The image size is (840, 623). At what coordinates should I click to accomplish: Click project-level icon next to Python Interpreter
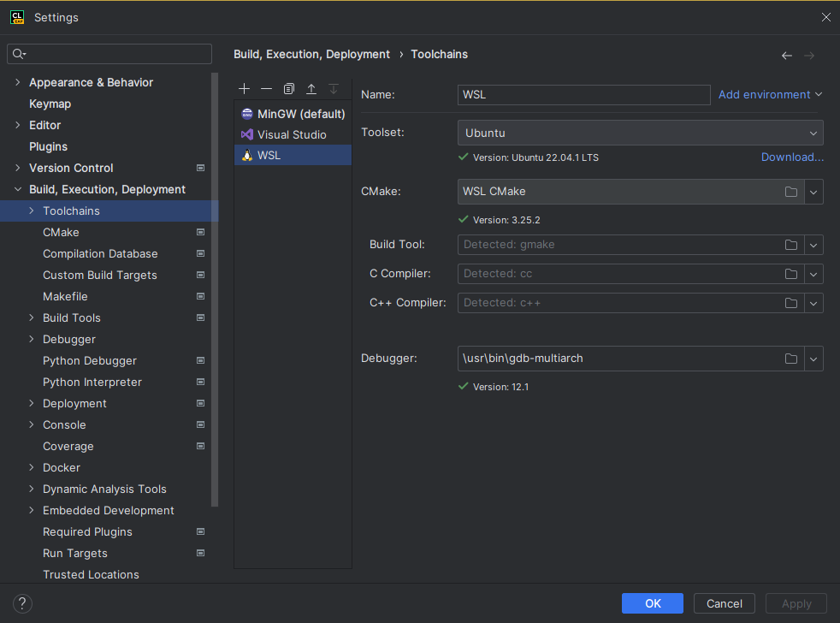click(200, 383)
